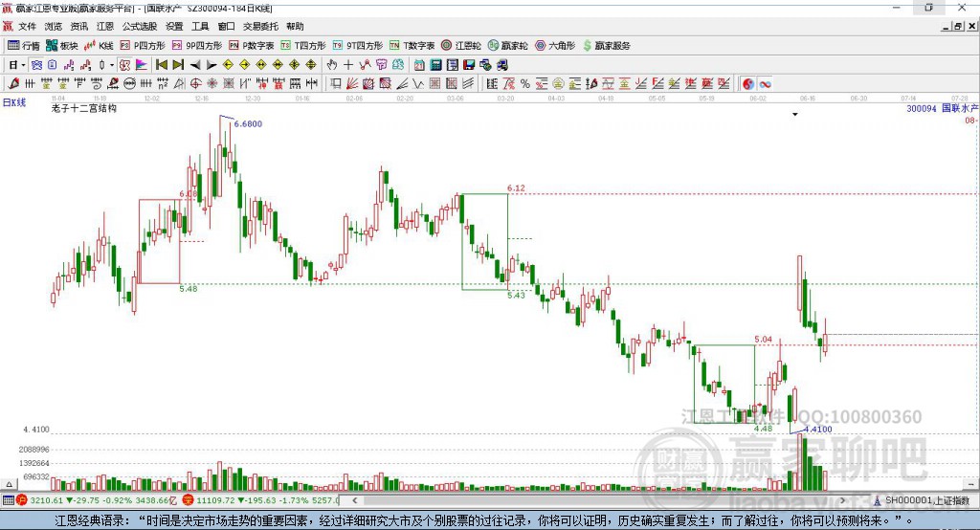Viewport: 980px width, 530px height.
Task: Open T四方形 tool
Action: coord(303,46)
